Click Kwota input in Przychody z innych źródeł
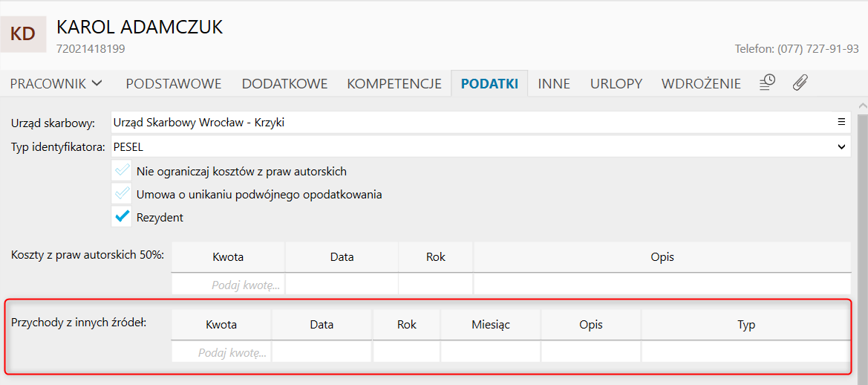 (222, 353)
